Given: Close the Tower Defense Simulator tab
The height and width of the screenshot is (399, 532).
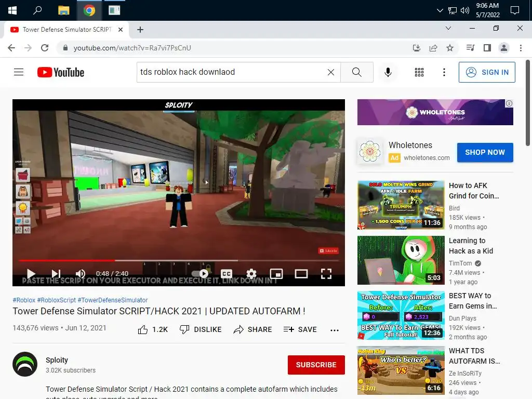Looking at the screenshot, I should pyautogui.click(x=121, y=30).
